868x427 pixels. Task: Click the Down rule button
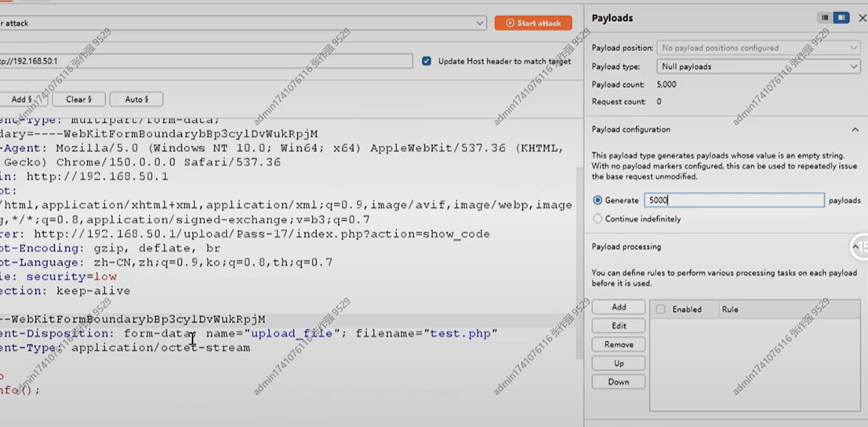619,382
